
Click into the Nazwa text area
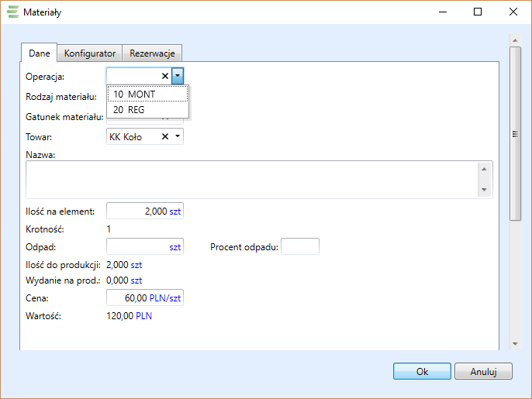(x=252, y=180)
